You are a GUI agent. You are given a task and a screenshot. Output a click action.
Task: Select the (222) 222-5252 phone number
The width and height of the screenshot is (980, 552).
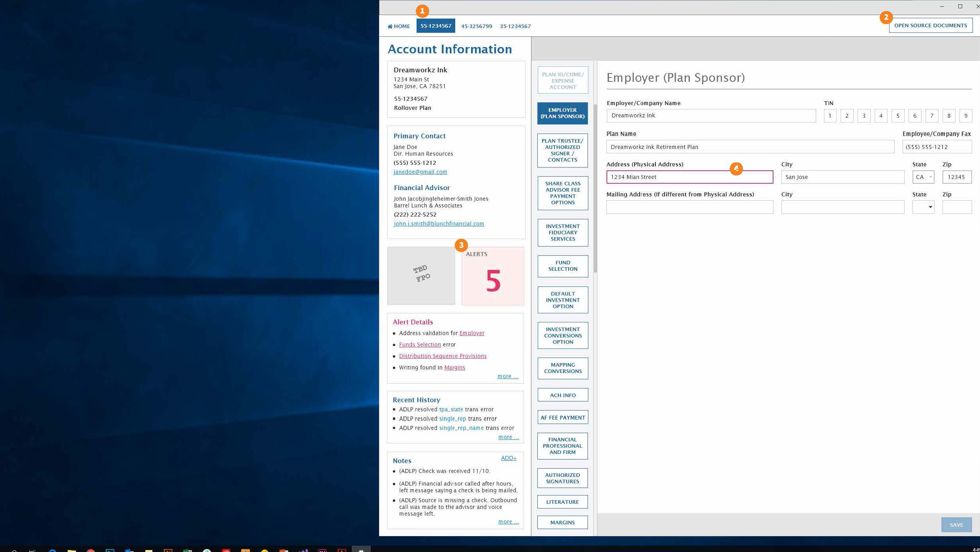click(x=415, y=215)
